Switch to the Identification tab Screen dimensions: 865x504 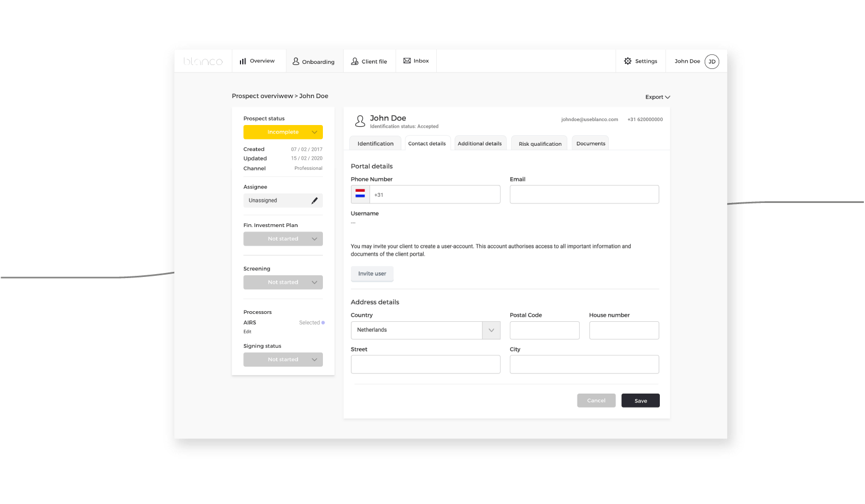(375, 144)
